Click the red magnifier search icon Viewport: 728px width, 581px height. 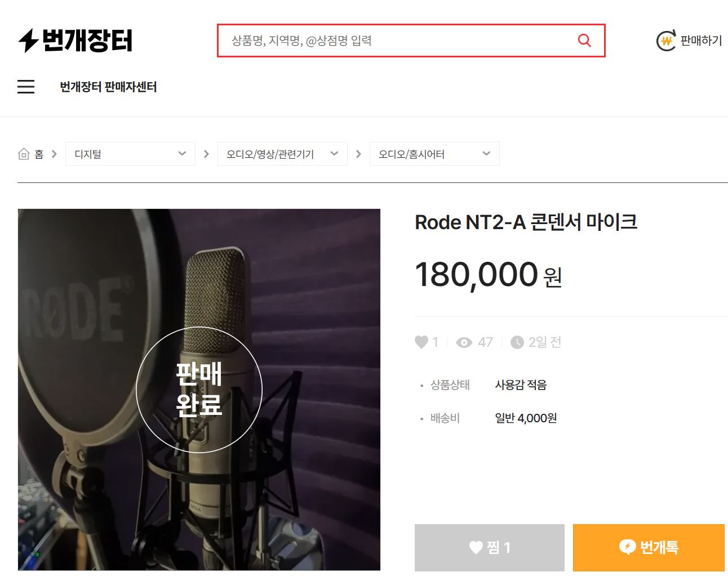tap(584, 41)
